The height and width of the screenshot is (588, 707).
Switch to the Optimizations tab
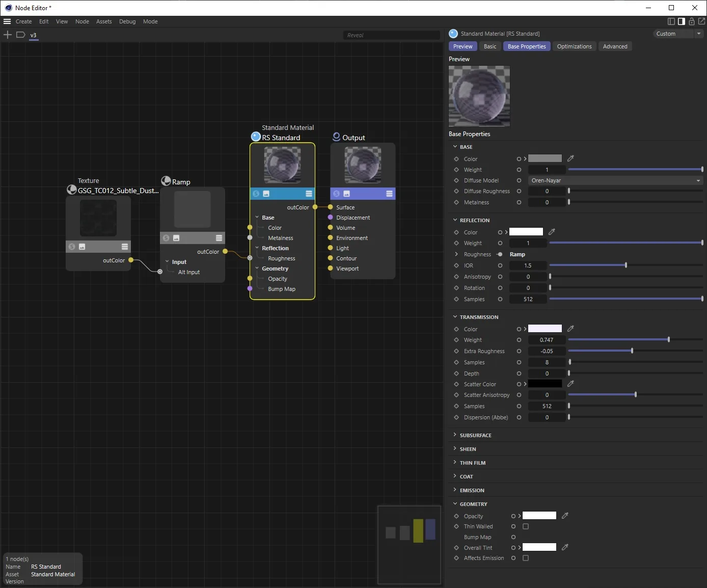coord(574,46)
